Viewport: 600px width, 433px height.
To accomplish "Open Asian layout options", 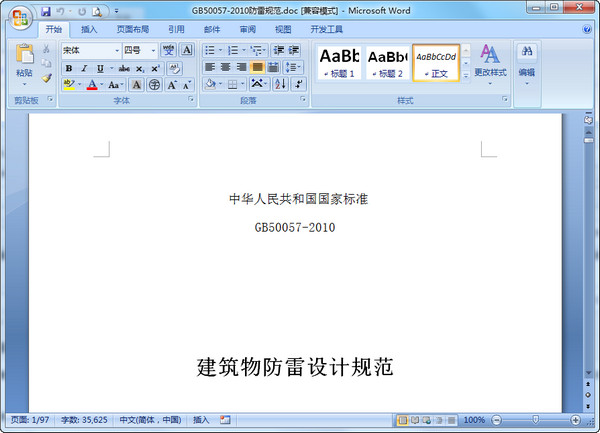I will pos(260,84).
